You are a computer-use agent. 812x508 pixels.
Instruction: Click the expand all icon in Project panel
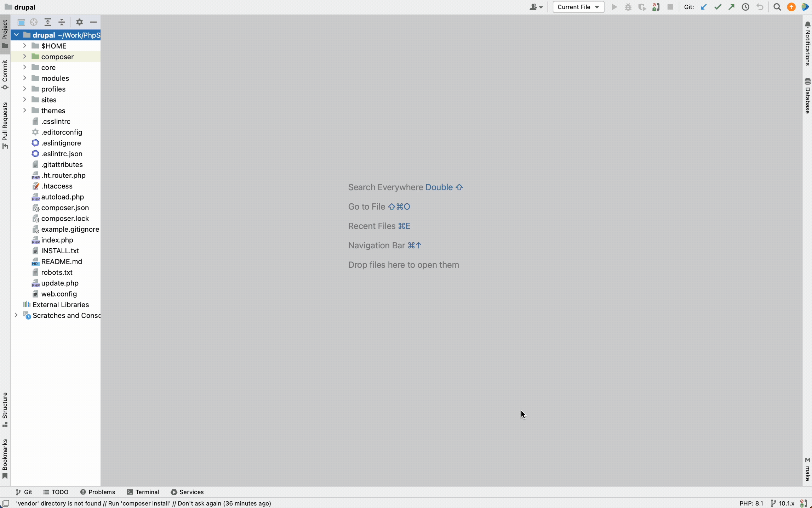tap(48, 22)
